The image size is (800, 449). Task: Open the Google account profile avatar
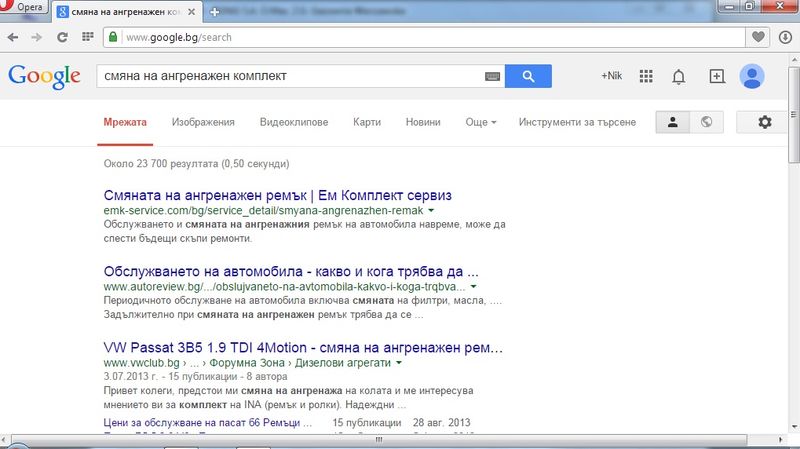click(x=751, y=76)
